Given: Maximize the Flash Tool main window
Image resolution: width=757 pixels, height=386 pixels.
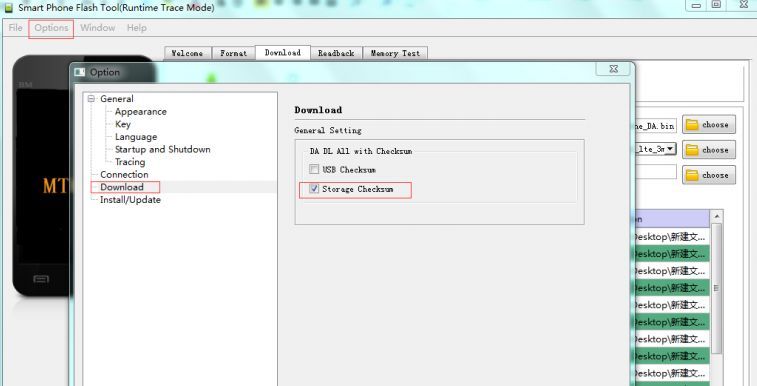Looking at the screenshot, I should [716, 4].
